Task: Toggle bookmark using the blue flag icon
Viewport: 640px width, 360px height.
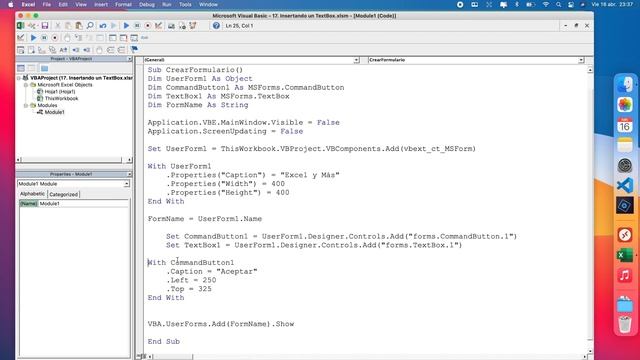Action: pyautogui.click(x=134, y=50)
